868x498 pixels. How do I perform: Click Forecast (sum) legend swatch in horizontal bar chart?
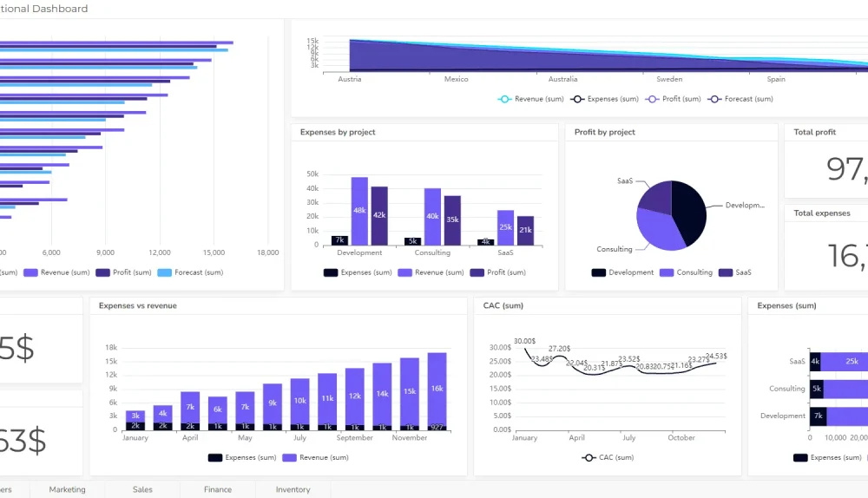(x=165, y=272)
